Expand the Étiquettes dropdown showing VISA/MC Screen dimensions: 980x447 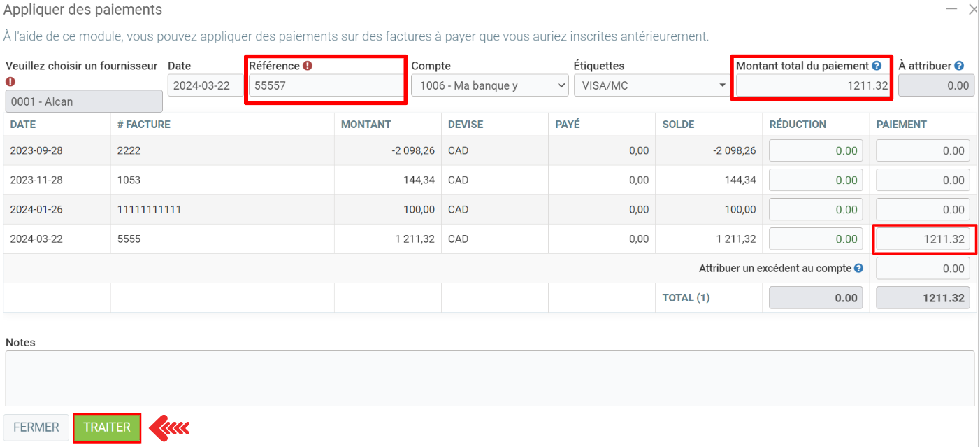click(x=651, y=85)
